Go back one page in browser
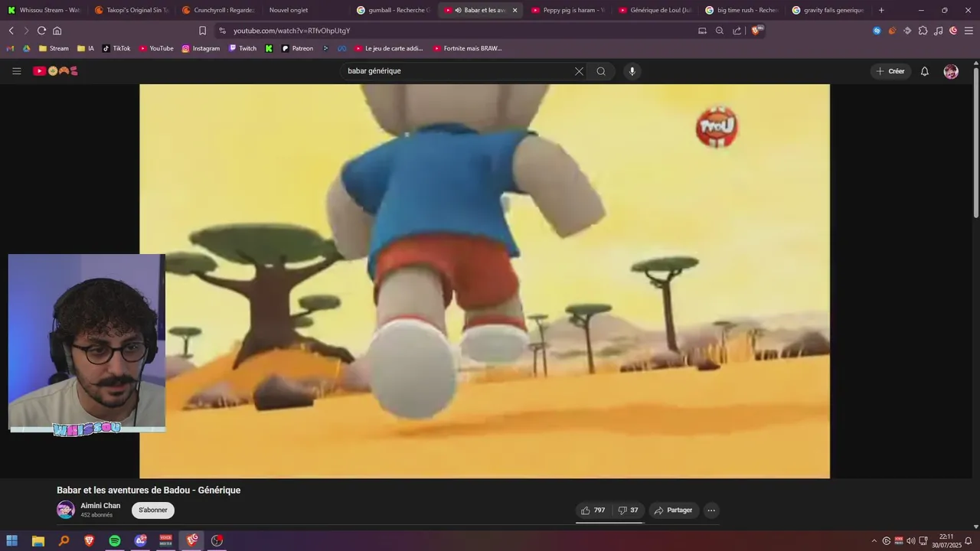 [x=11, y=31]
